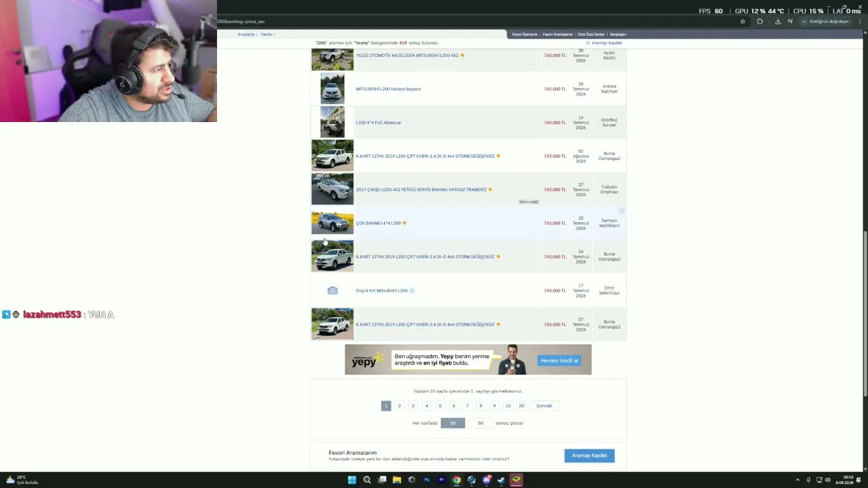Screen dimensions: 868x488
Task: Open Photoshop from the taskbar
Action: (427, 480)
